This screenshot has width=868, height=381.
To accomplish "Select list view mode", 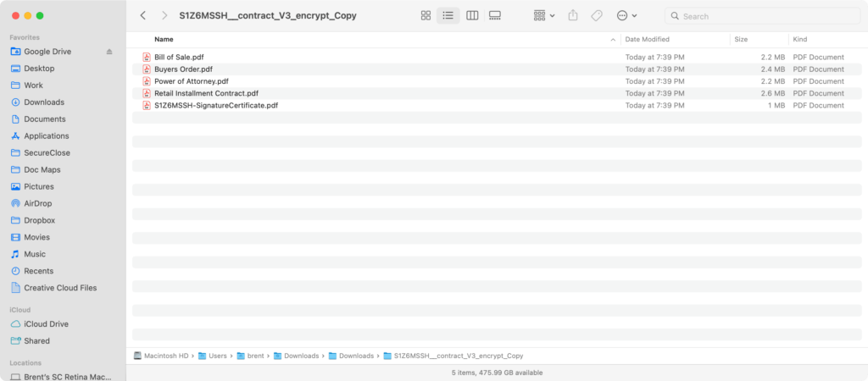I will pyautogui.click(x=448, y=16).
